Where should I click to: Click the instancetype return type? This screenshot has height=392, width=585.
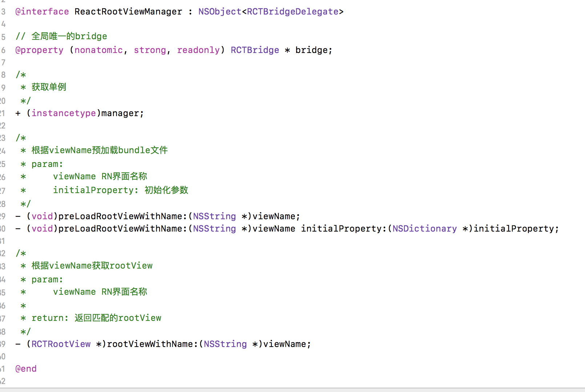tap(64, 113)
